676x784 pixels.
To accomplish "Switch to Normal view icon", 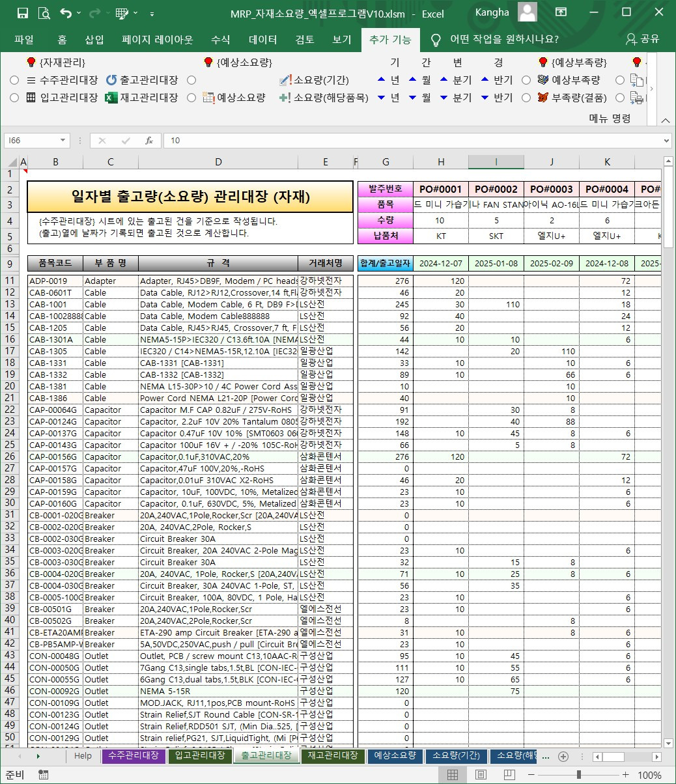I will pyautogui.click(x=453, y=775).
